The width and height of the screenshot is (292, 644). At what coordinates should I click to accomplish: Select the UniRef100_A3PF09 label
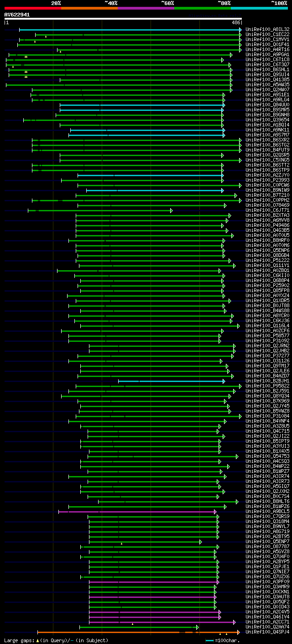pyautogui.click(x=267, y=582)
